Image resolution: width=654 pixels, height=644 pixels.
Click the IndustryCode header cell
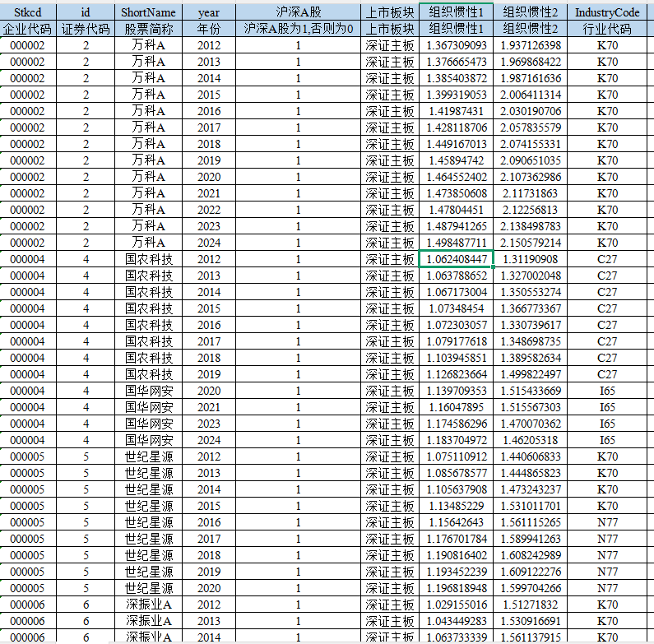[x=607, y=12]
